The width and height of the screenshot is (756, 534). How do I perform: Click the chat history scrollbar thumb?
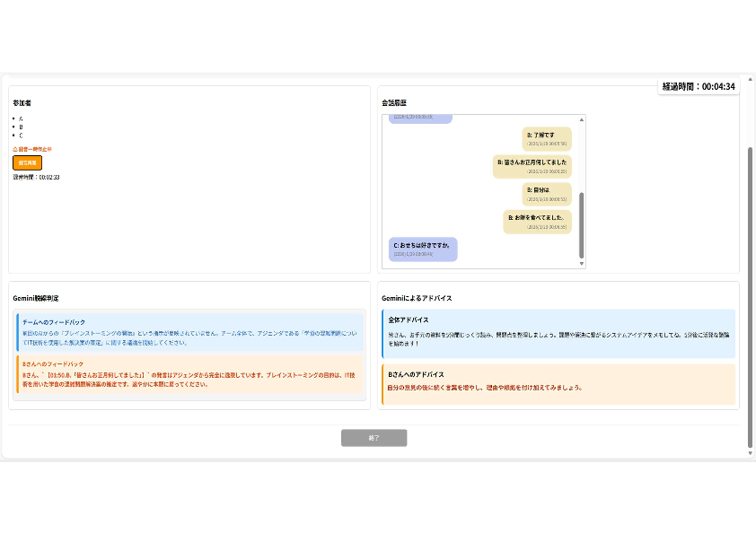[x=581, y=224]
